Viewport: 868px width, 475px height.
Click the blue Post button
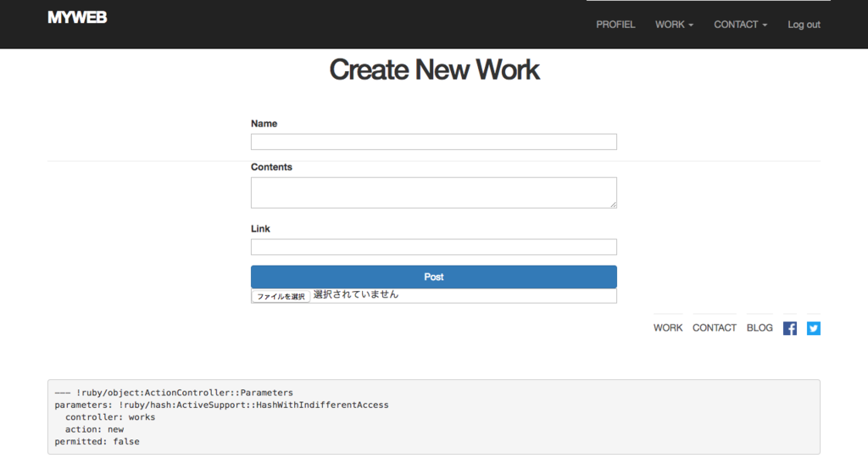tap(433, 277)
